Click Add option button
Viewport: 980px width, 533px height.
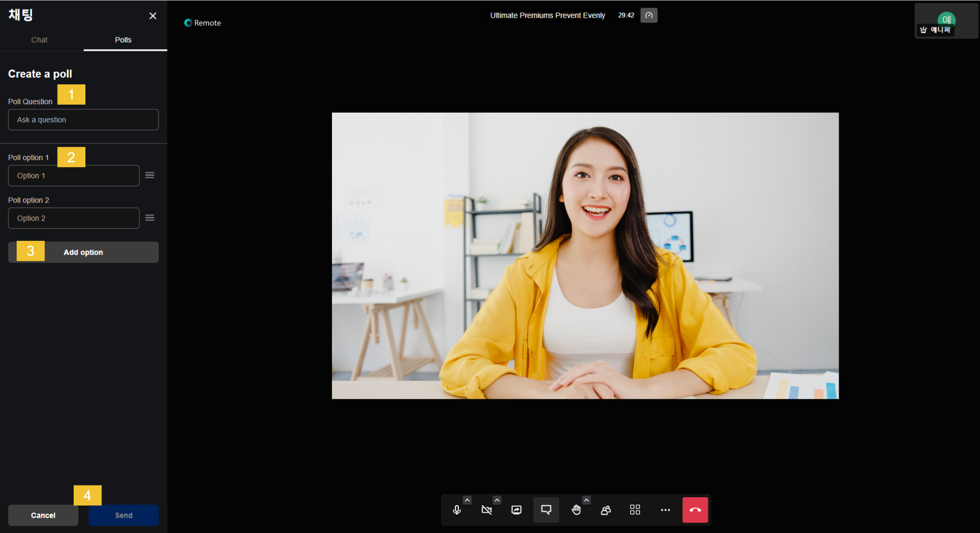pyautogui.click(x=83, y=252)
